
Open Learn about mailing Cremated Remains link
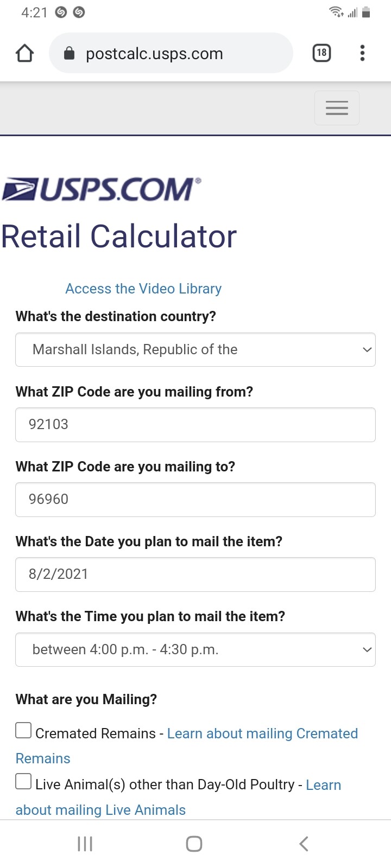point(262,733)
